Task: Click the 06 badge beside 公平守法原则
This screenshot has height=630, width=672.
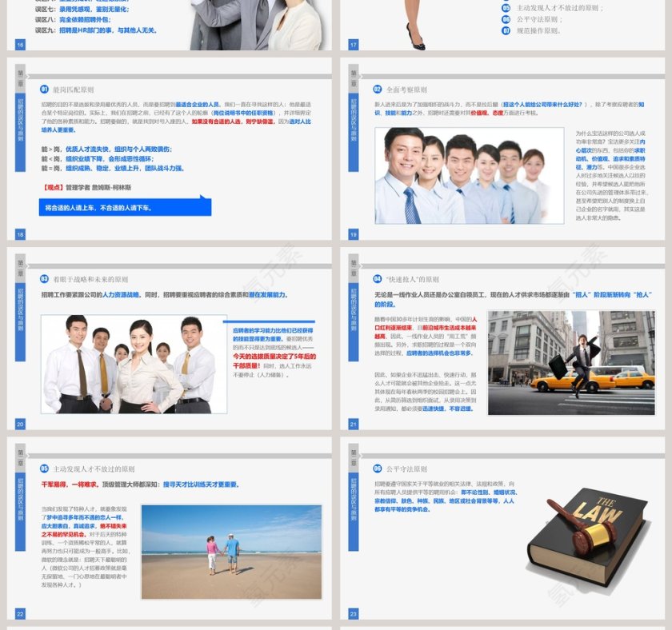Action: [x=378, y=469]
